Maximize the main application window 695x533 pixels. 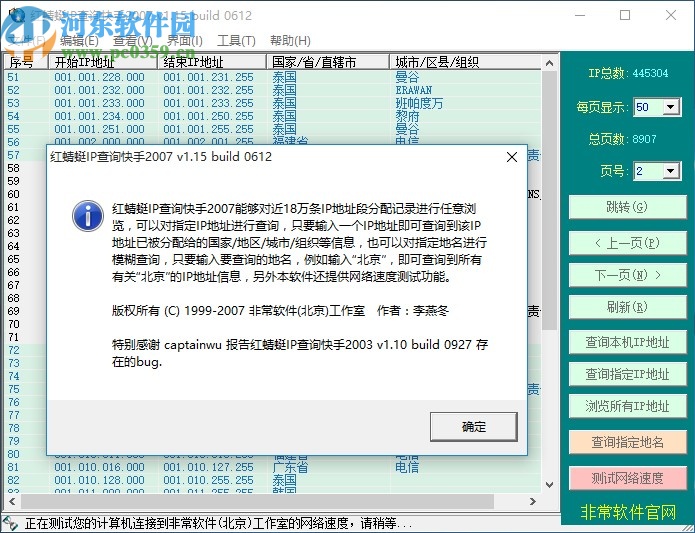coord(625,15)
